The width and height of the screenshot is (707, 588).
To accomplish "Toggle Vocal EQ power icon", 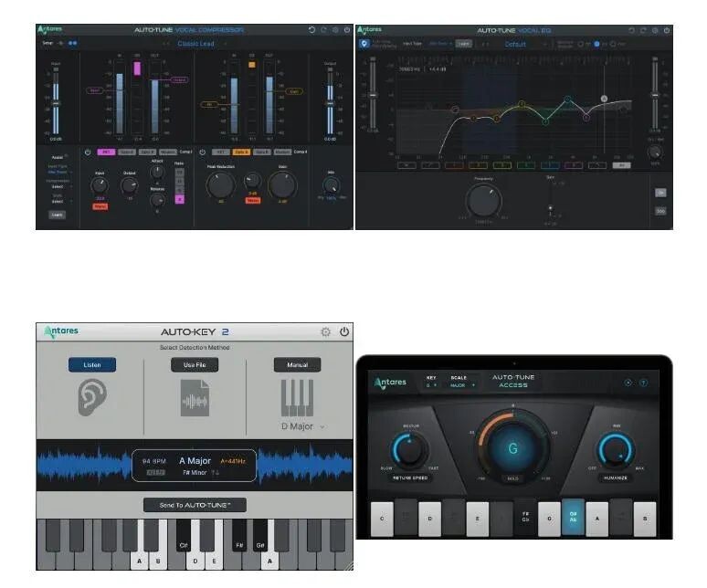I will point(667,31).
